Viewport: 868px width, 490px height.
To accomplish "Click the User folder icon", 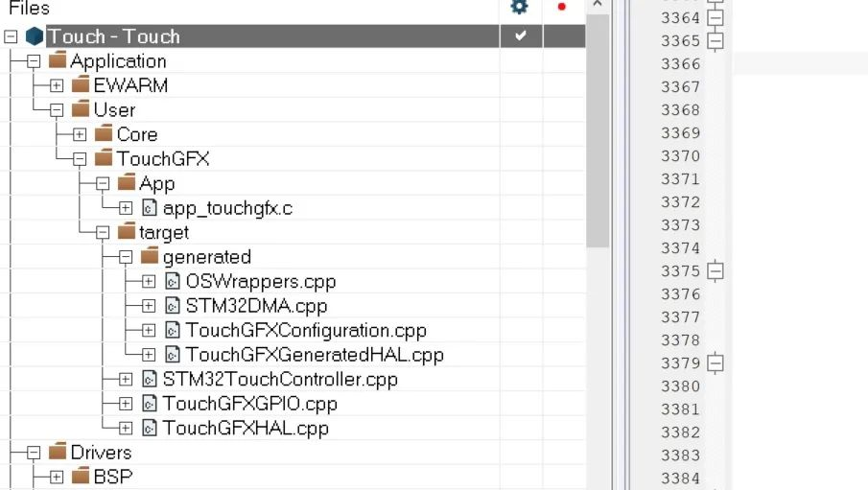I will (x=81, y=108).
